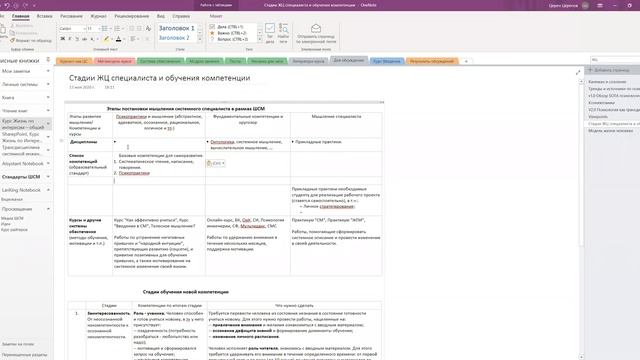Expand Стандарты ШСМ notebook arrow
This screenshot has width=640, height=360.
click(x=48, y=177)
